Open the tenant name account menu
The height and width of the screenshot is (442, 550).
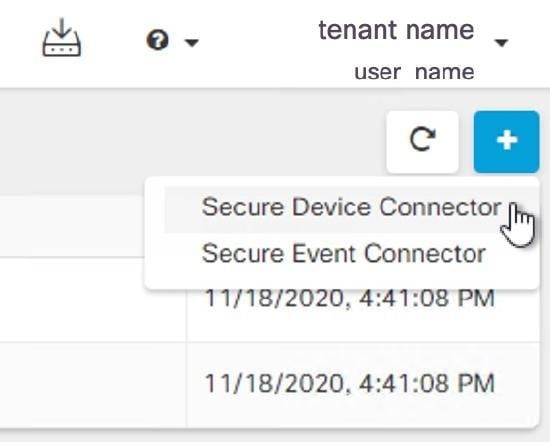coord(396,30)
